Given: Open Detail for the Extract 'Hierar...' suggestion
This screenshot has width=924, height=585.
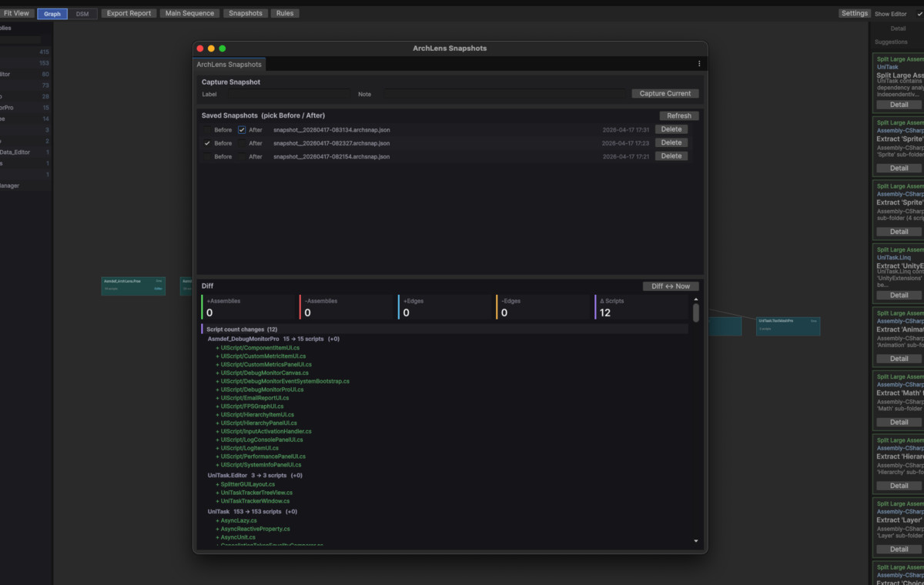Looking at the screenshot, I should pyautogui.click(x=899, y=486).
